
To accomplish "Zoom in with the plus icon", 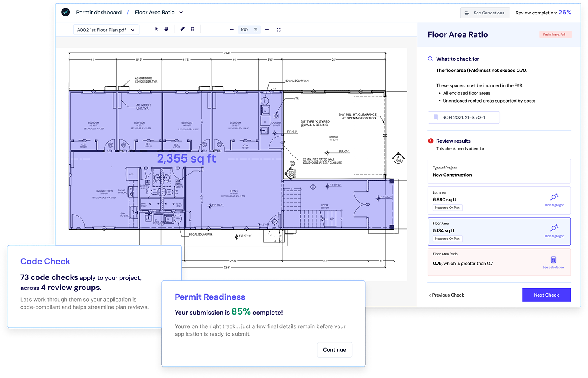I will (x=267, y=30).
